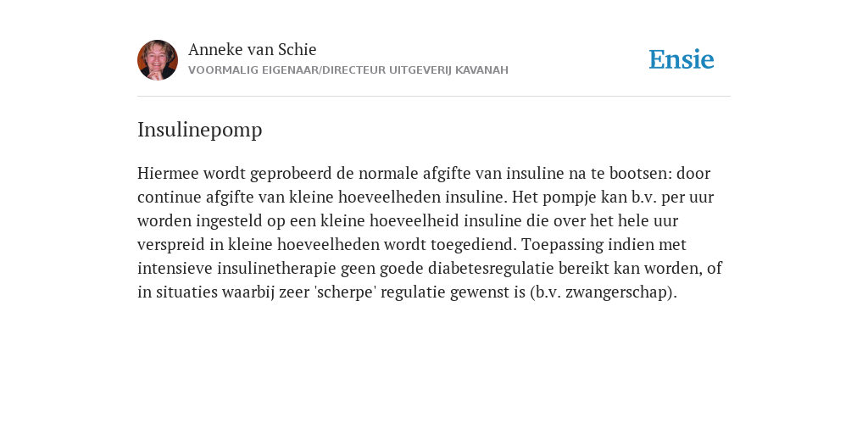Click the author name Anneke van Schie
Screen dimensions: 868x434
tap(253, 49)
